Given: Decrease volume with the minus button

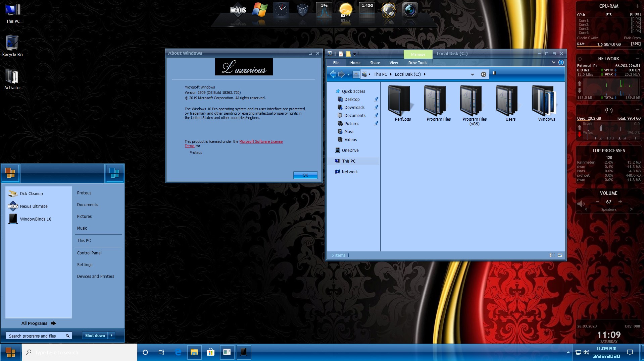Looking at the screenshot, I should click(x=597, y=201).
